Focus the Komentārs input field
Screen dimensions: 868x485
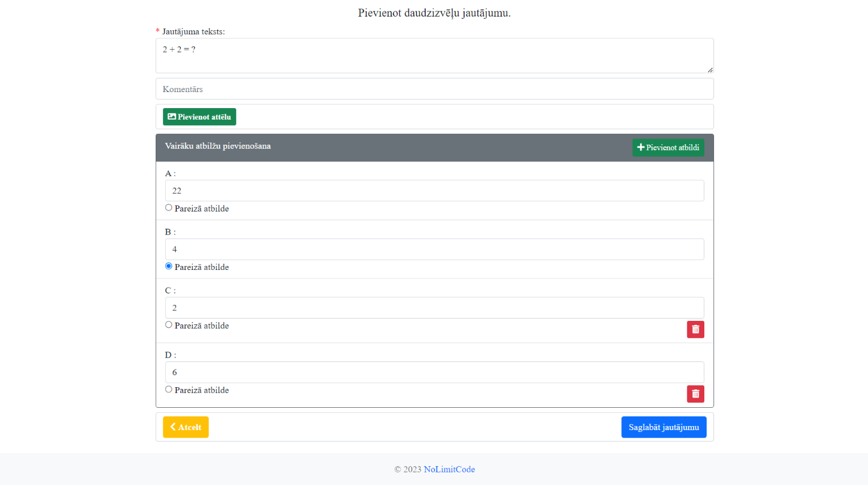[x=434, y=89]
